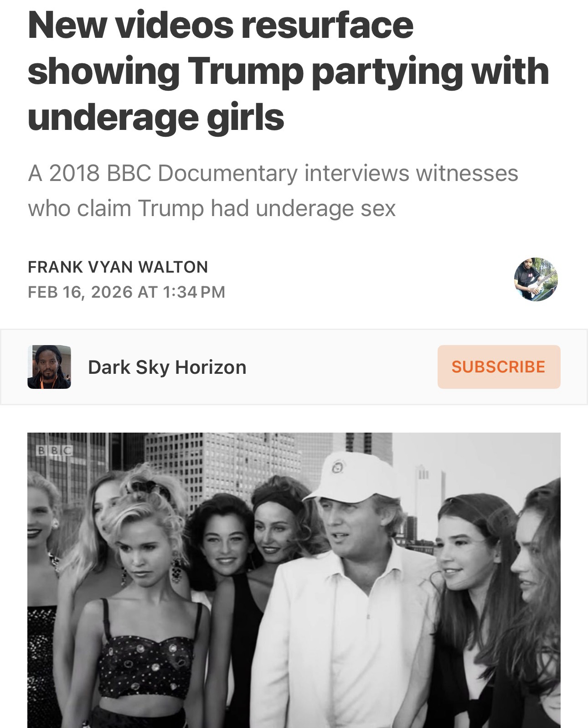
Task: Click headline words 'underage girls'
Action: 156,118
